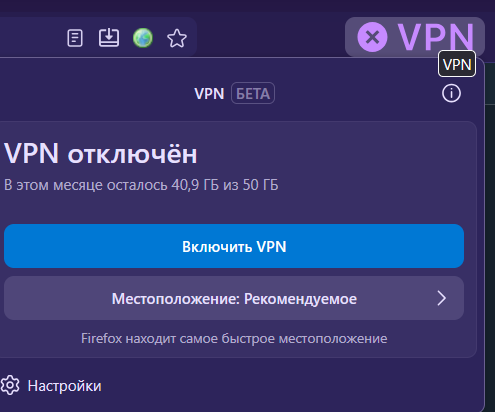495x412 pixels.
Task: Click the VPN отключён status heading
Action: [100, 154]
